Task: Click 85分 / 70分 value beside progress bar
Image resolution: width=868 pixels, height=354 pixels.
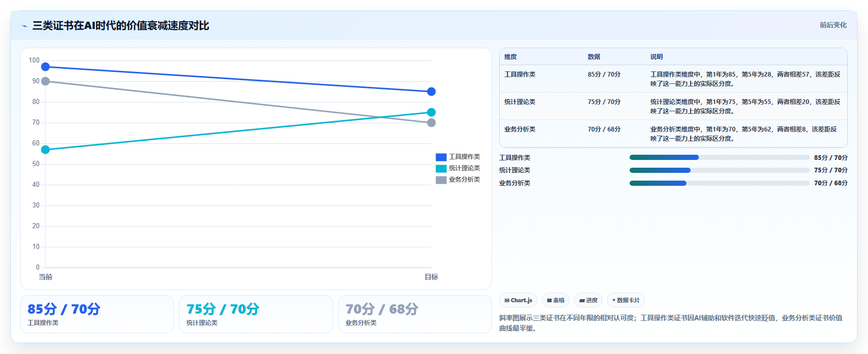Action: [831, 158]
